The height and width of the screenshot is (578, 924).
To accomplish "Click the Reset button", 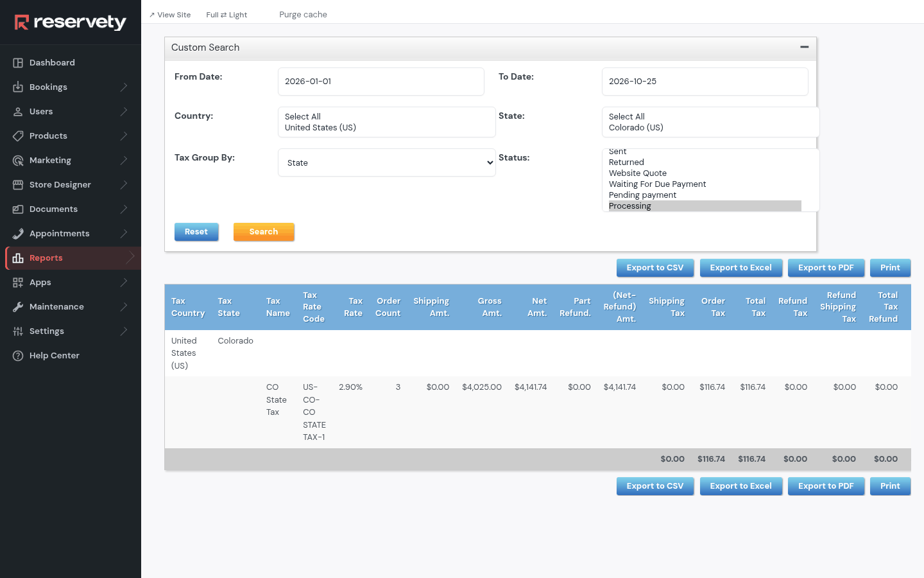I will tap(196, 232).
